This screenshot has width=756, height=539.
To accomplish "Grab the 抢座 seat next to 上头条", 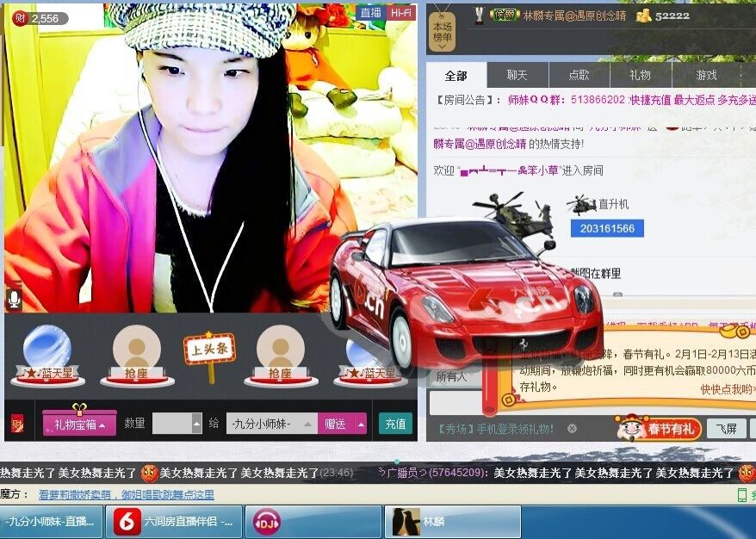I will click(137, 356).
